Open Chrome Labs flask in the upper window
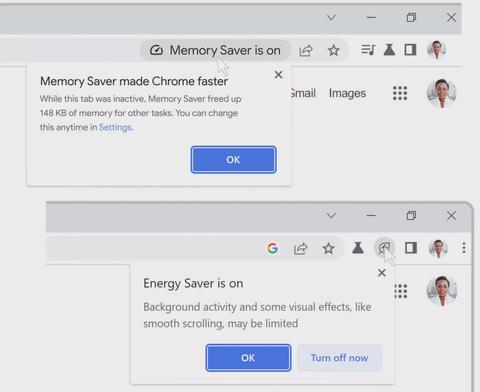Image resolution: width=480 pixels, height=392 pixels. (x=389, y=50)
